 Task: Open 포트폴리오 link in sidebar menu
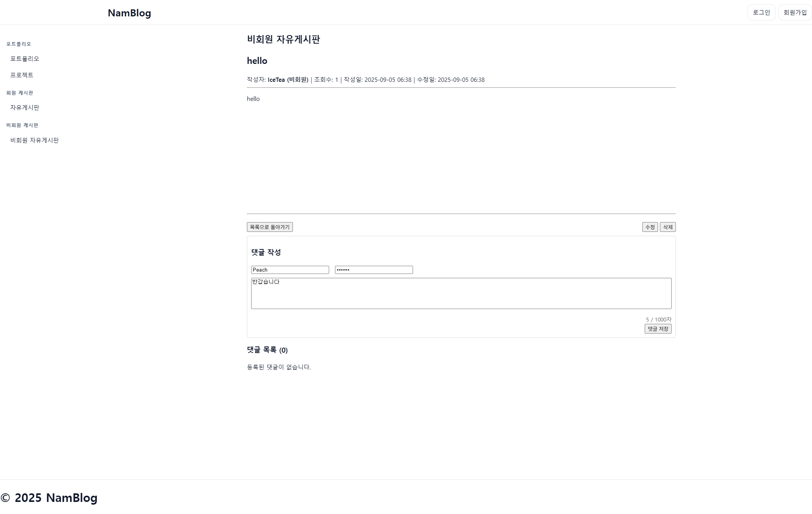click(25, 58)
